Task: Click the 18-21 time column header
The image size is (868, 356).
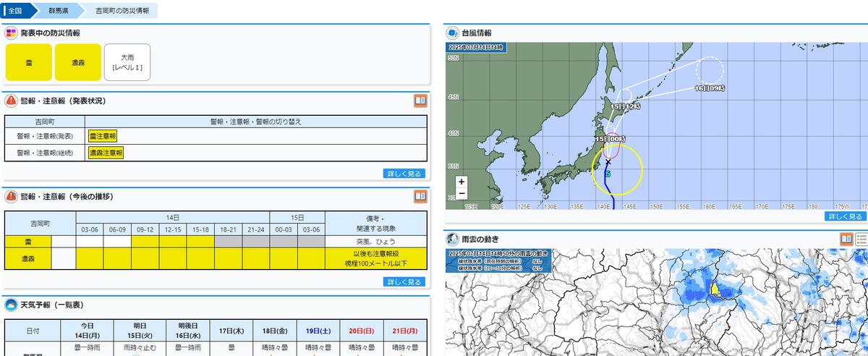Action: click(229, 229)
